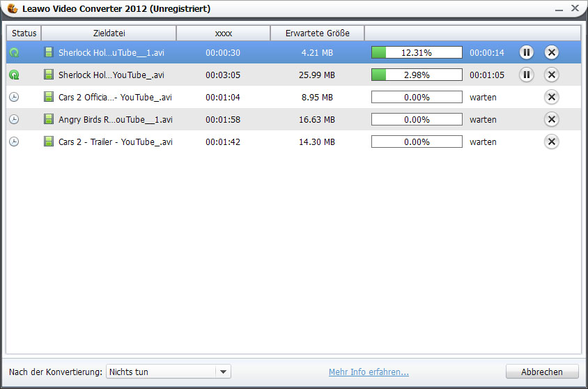Select file name Angry Birds R...ouTube__1.avi

pyautogui.click(x=116, y=120)
